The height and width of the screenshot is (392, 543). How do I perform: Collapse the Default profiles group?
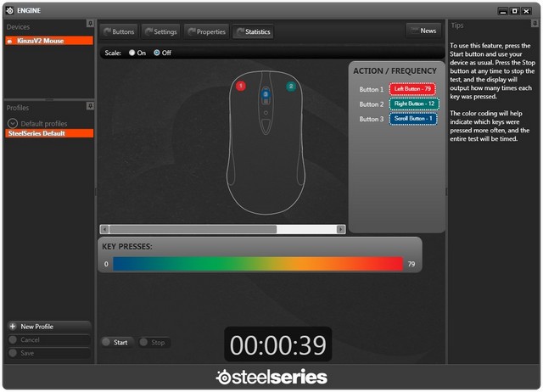[13, 123]
